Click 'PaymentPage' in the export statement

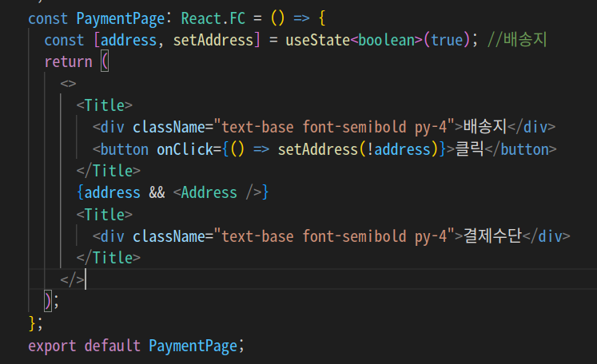click(193, 346)
